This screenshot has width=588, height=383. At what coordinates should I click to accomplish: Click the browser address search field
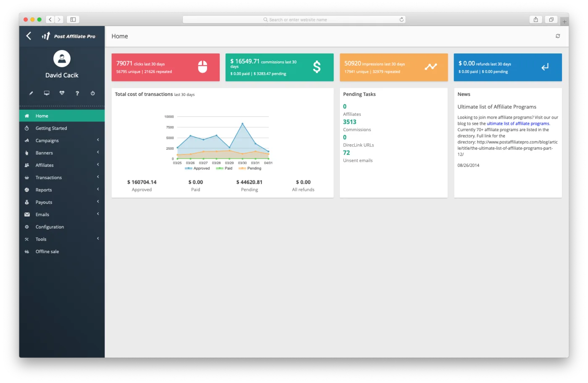294,19
